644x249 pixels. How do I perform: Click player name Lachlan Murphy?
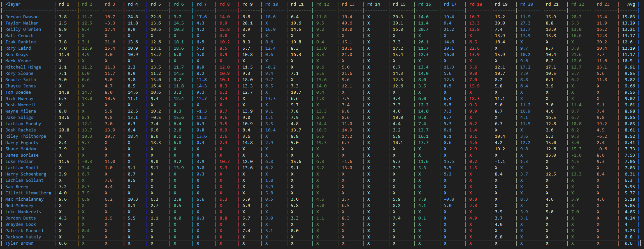[23, 124]
